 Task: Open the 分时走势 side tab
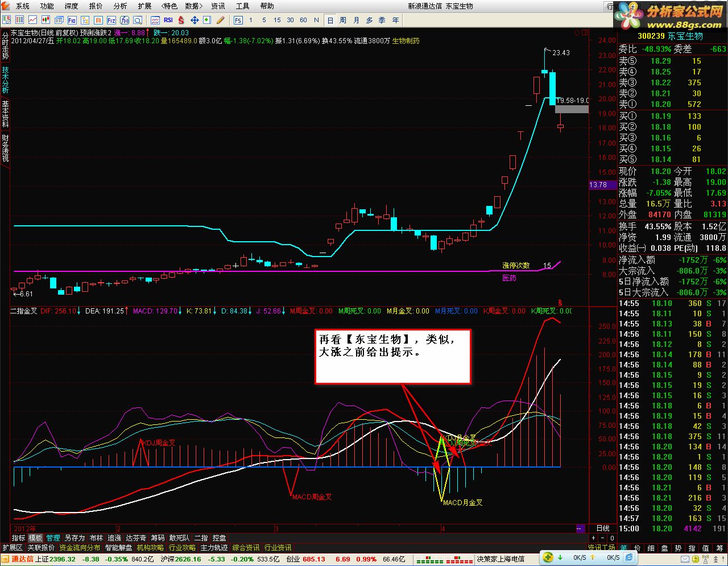(5, 46)
